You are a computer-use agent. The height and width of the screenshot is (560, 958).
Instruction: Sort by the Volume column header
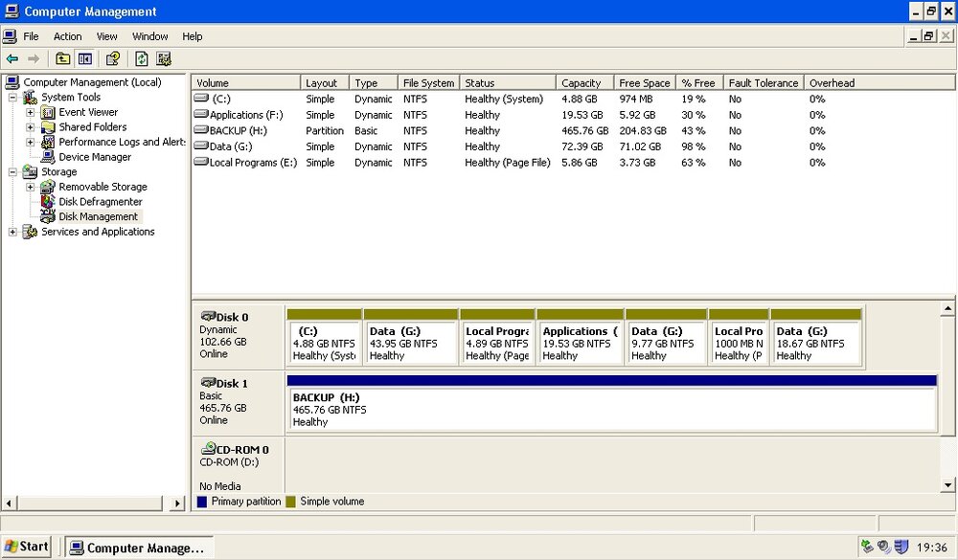pos(246,82)
